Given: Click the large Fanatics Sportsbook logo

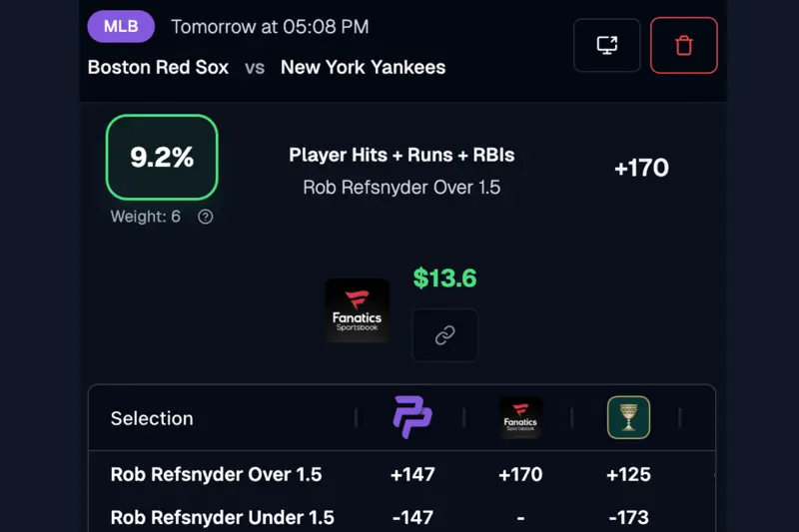Looking at the screenshot, I should tap(358, 310).
